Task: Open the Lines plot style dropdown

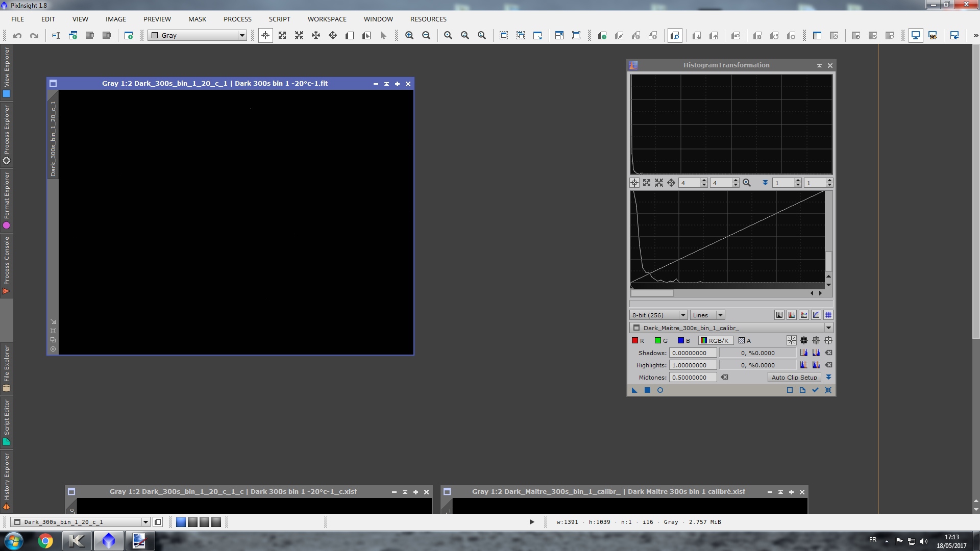Action: click(x=707, y=315)
